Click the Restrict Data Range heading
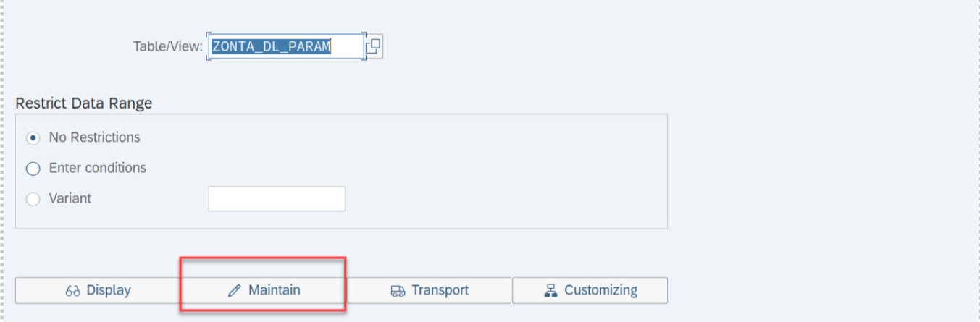This screenshot has height=322, width=980. 84,103
